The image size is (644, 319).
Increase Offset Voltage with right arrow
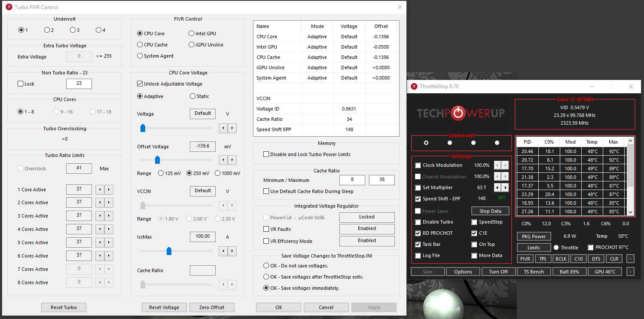point(232,160)
